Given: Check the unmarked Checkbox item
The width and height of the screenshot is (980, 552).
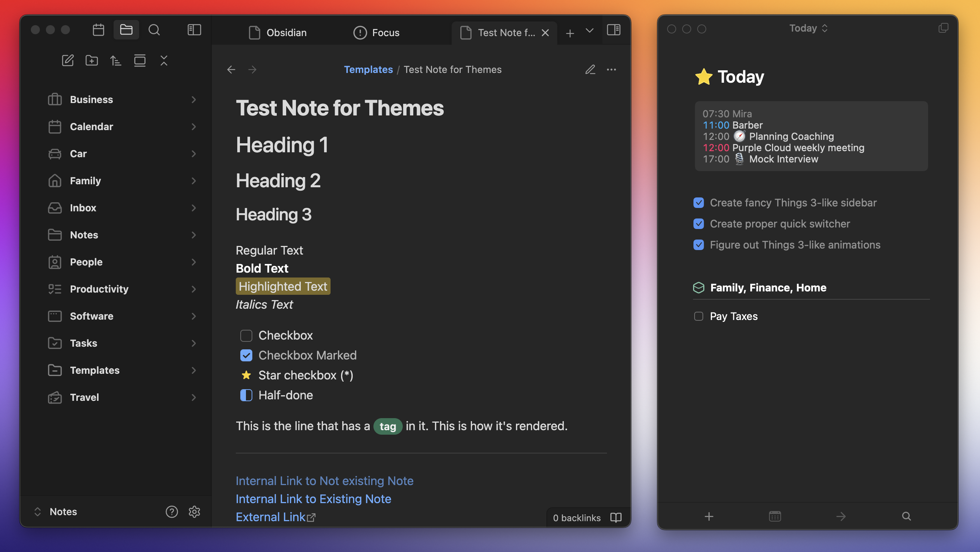Looking at the screenshot, I should (x=246, y=335).
